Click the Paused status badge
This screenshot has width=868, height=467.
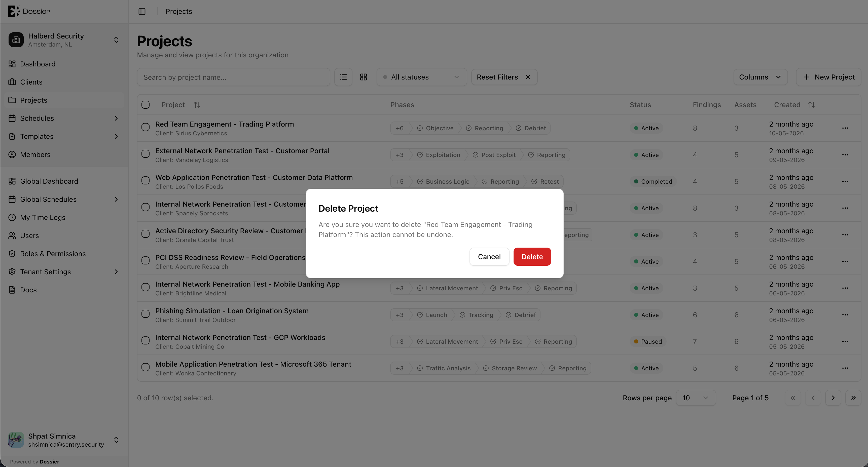coord(648,341)
